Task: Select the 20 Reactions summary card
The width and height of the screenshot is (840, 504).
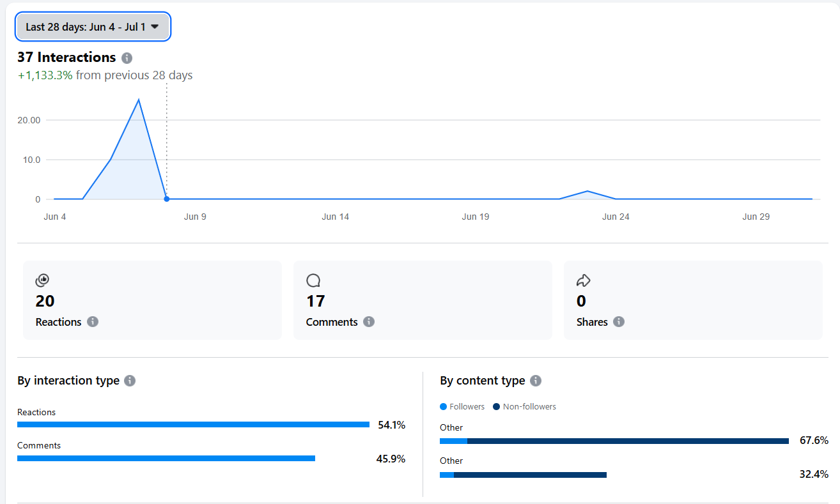Action: (152, 300)
